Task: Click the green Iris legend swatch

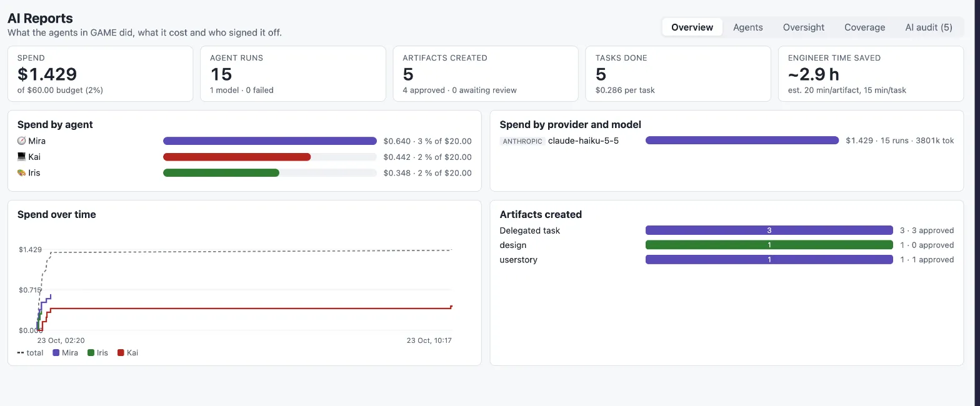Action: tap(91, 353)
